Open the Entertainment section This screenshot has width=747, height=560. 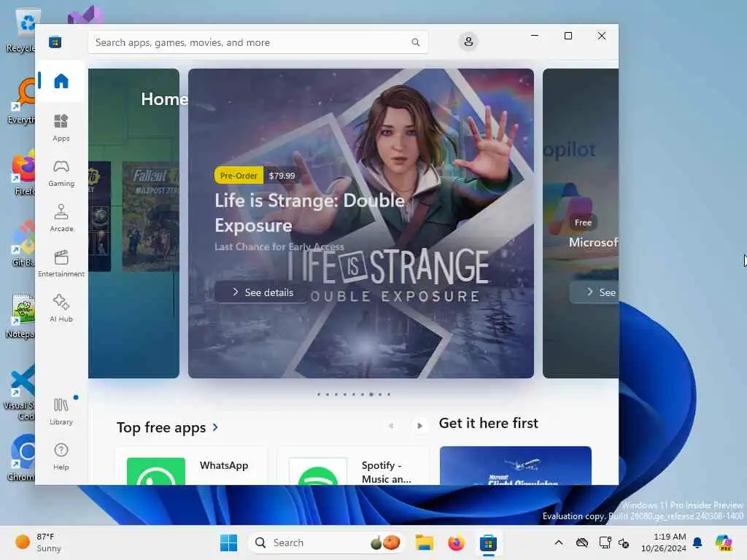click(61, 263)
